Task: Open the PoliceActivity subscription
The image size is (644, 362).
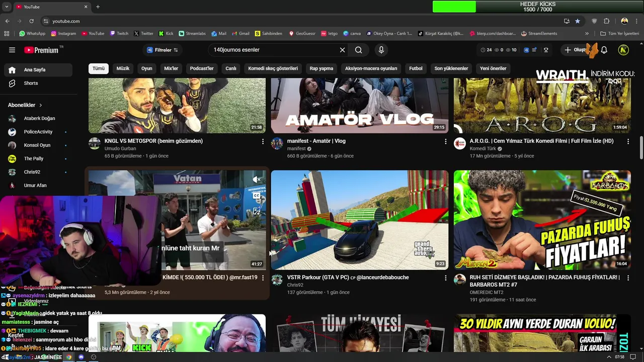Action: (x=38, y=132)
